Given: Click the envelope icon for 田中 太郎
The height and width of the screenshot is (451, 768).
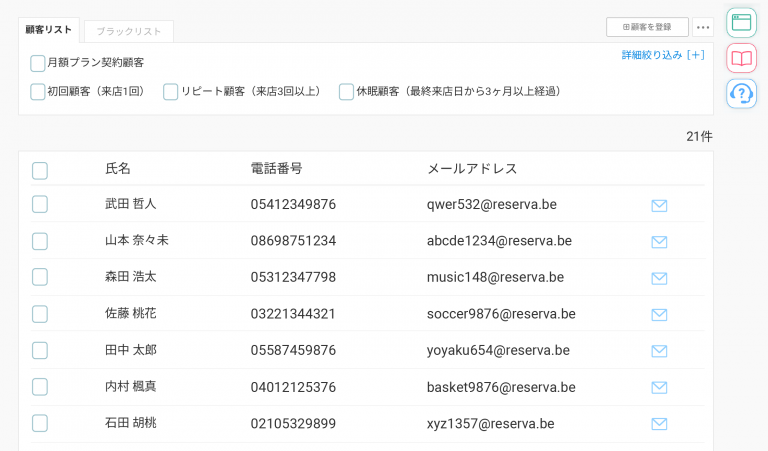Looking at the screenshot, I should [x=659, y=351].
